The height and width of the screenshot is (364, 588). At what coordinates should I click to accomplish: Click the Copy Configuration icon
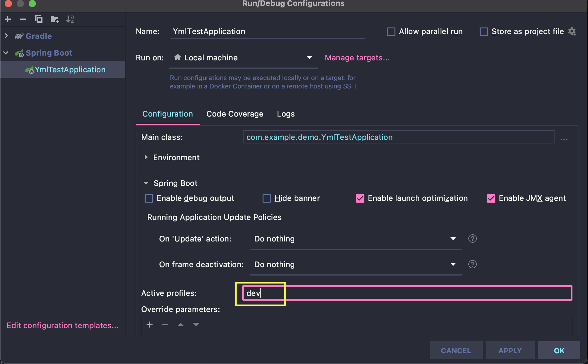(39, 19)
